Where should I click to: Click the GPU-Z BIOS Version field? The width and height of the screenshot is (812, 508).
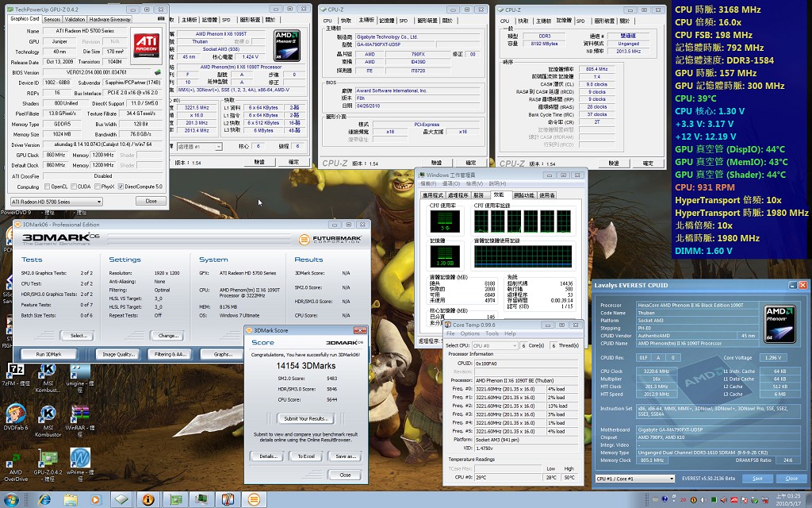click(98, 72)
